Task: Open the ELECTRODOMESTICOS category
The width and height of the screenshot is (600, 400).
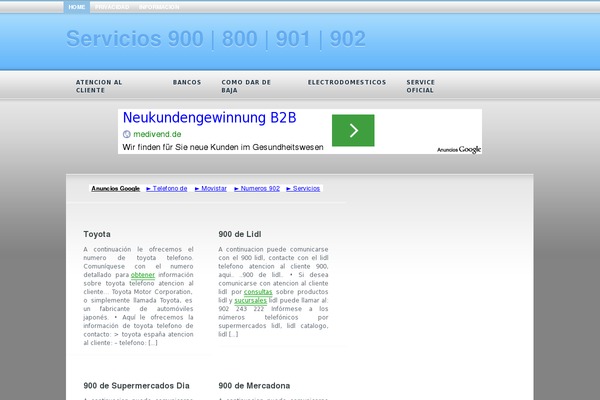Action: tap(347, 82)
